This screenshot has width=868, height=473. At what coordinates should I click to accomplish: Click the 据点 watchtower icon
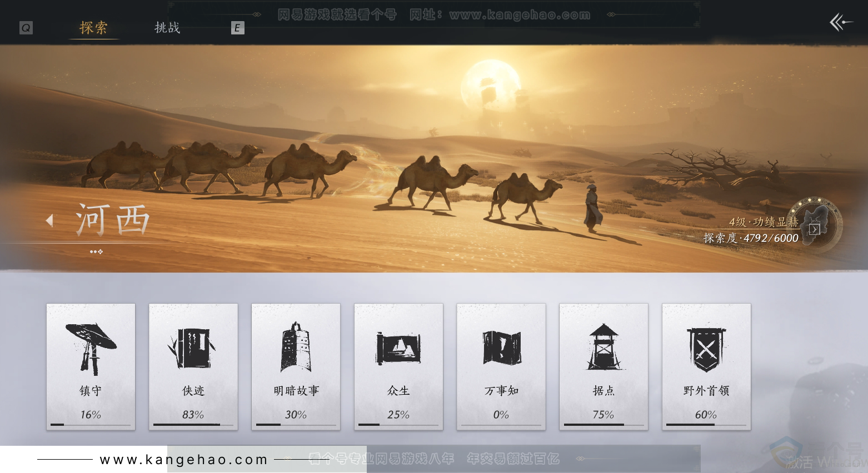(603, 347)
